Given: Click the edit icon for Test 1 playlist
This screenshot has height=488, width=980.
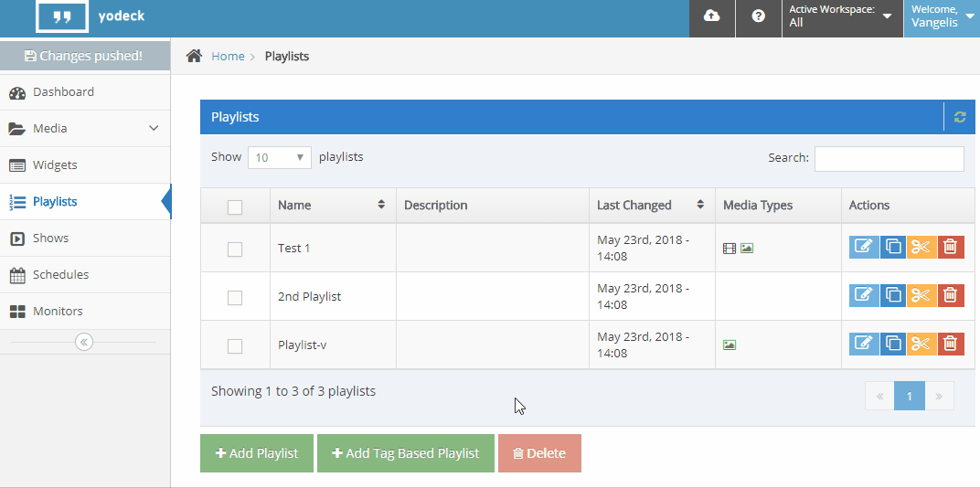Looking at the screenshot, I should (x=864, y=248).
